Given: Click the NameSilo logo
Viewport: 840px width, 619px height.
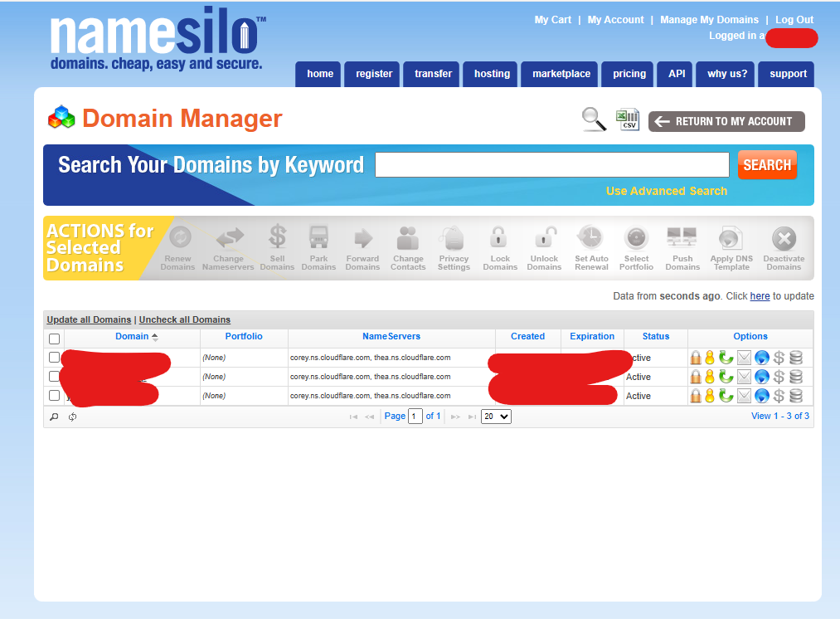Looking at the screenshot, I should [x=158, y=40].
